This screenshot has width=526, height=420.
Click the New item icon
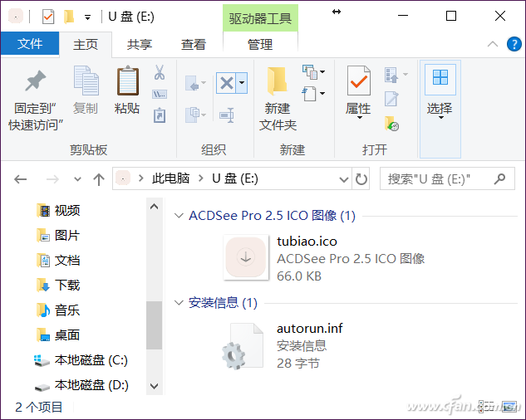[310, 72]
